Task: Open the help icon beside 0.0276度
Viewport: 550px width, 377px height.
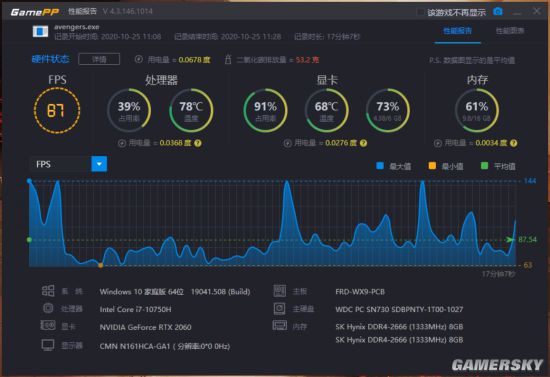Action: 363,143
